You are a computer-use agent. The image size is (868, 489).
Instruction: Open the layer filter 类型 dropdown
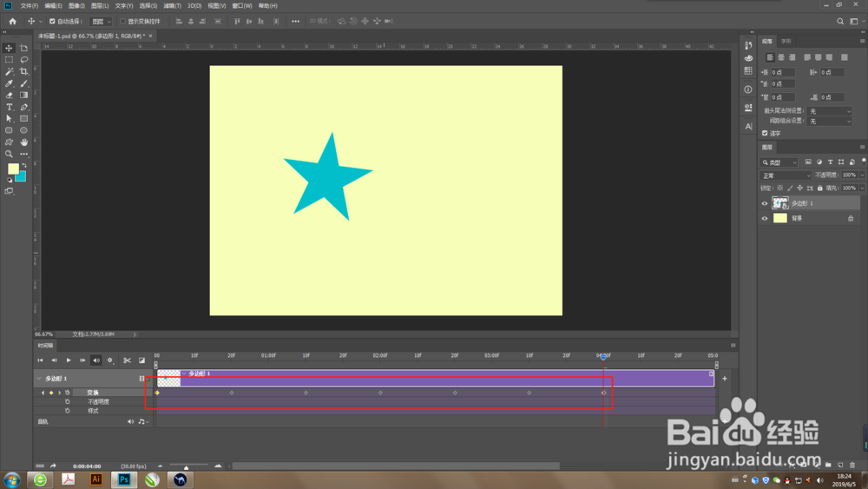pos(779,162)
